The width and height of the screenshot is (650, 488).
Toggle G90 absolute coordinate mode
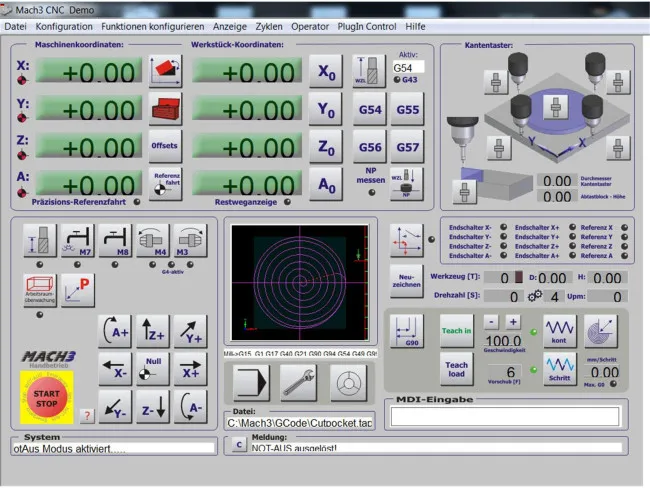click(407, 330)
